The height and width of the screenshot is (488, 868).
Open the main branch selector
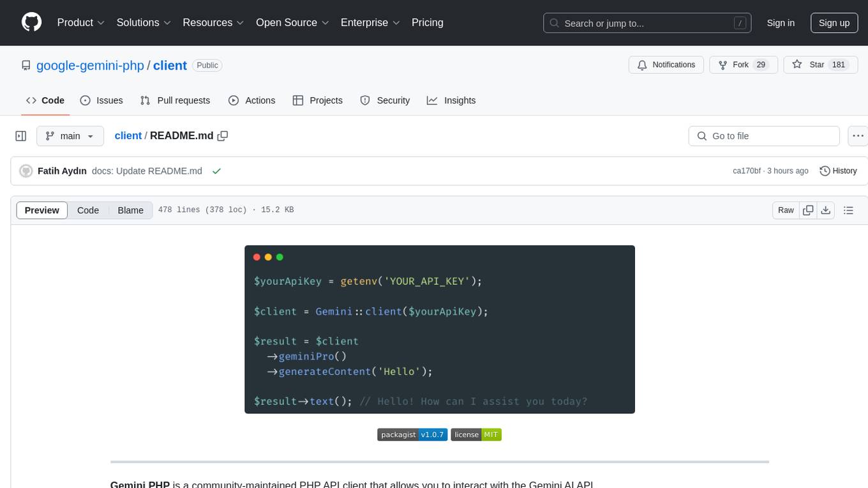tap(70, 136)
